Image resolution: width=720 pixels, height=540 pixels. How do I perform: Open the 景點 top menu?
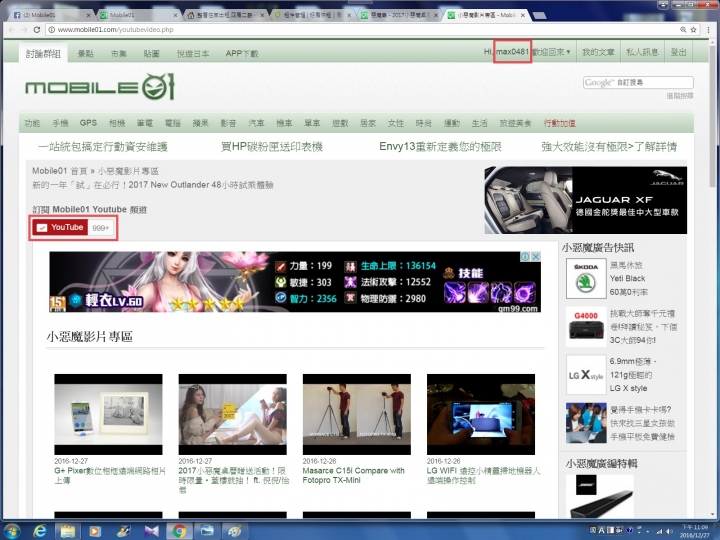click(x=85, y=54)
